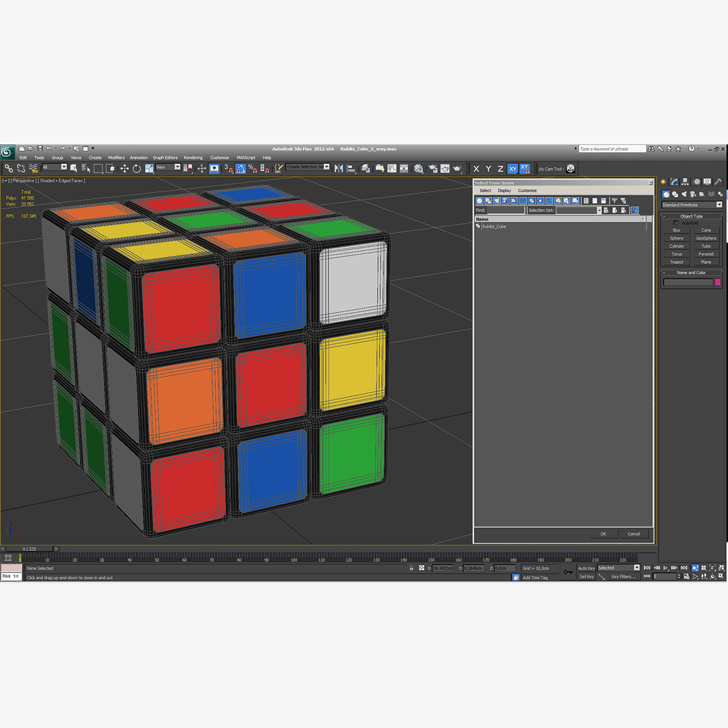Open the Graph Editors menu

pos(165,157)
